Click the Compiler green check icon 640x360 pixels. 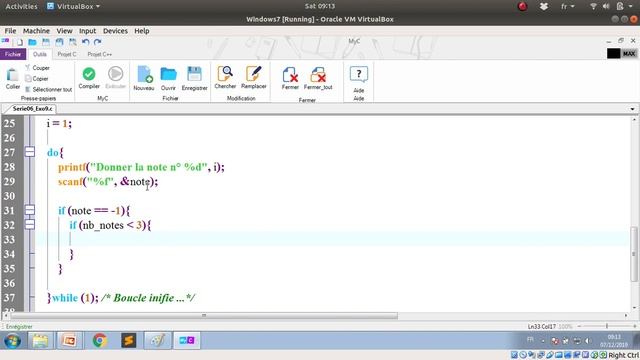[89, 74]
